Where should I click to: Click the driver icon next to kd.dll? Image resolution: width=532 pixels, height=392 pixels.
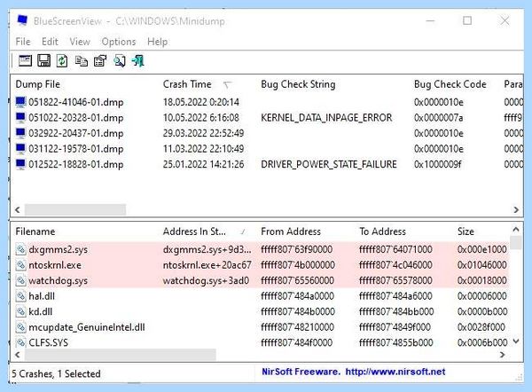[x=20, y=311]
